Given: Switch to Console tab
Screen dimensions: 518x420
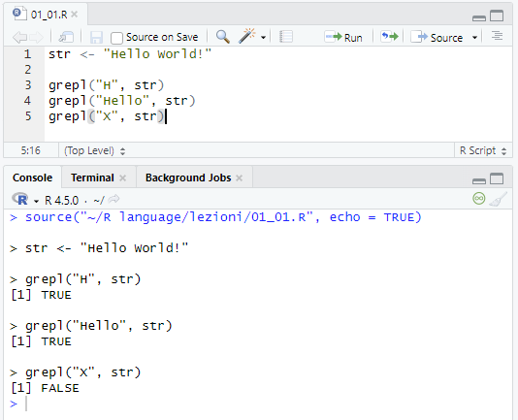Looking at the screenshot, I should click(x=32, y=178).
